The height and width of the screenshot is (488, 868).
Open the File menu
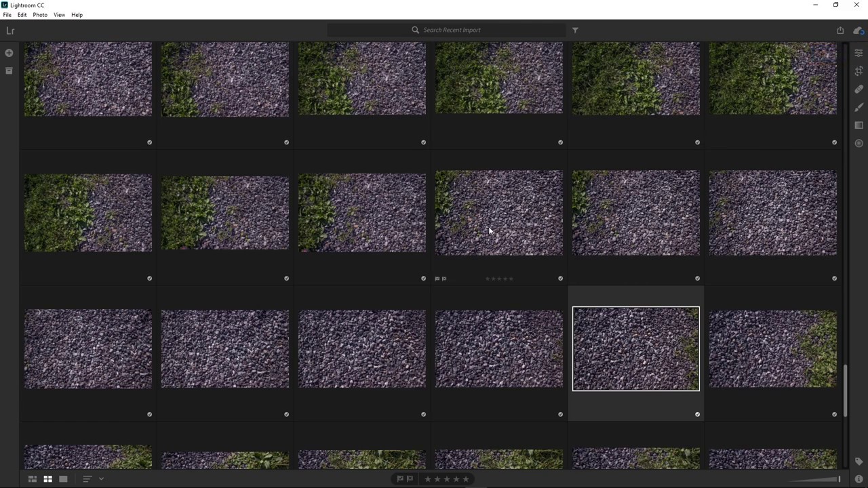[x=7, y=15]
